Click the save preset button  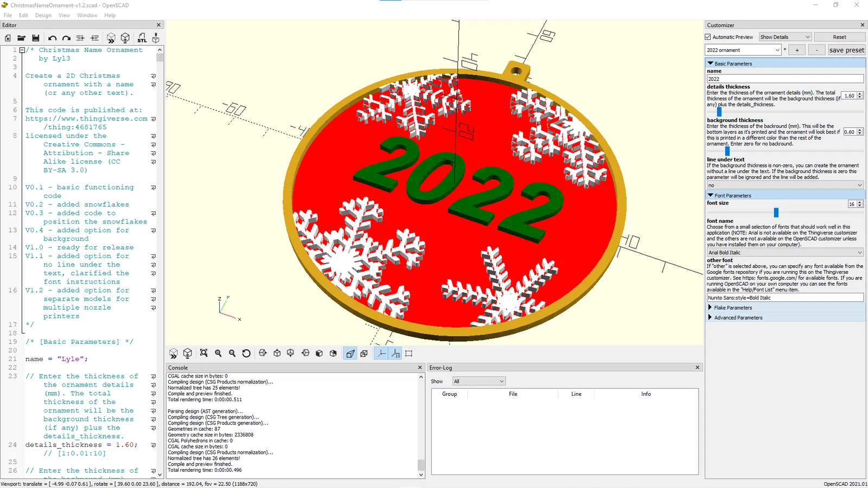846,50
